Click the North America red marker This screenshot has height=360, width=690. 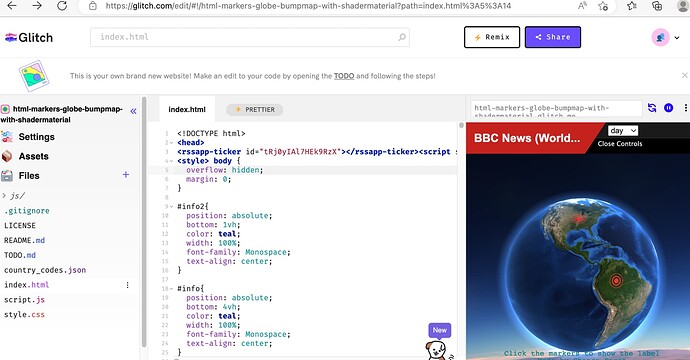[579, 219]
